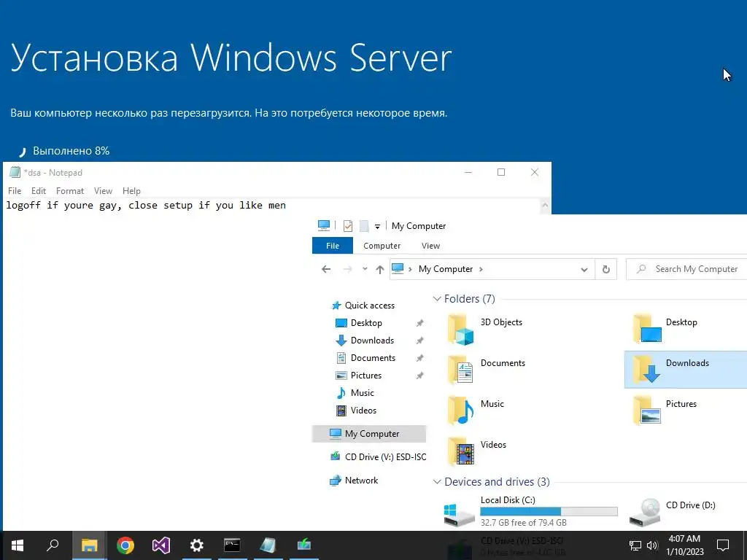Select Quick access in navigation pane
Screen dimensions: 747x560
(x=370, y=306)
